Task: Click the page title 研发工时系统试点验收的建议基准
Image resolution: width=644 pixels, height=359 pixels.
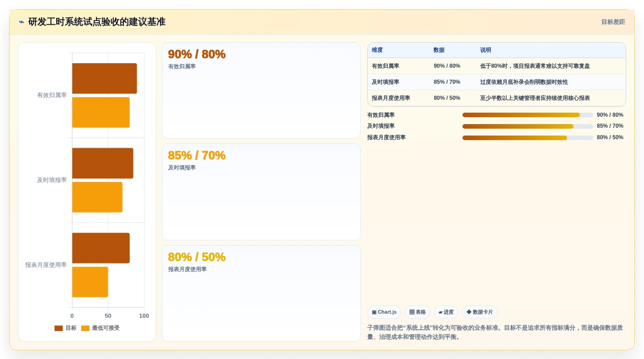Action: click(x=97, y=22)
